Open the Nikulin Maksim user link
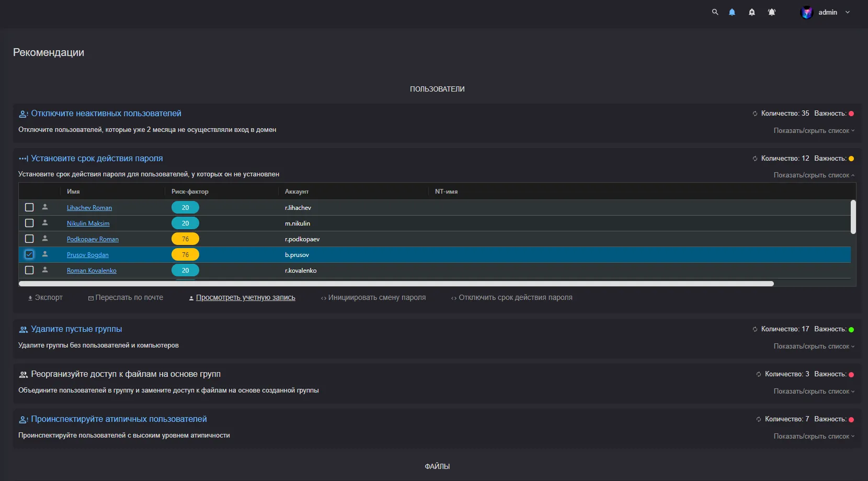The width and height of the screenshot is (868, 481). point(88,223)
